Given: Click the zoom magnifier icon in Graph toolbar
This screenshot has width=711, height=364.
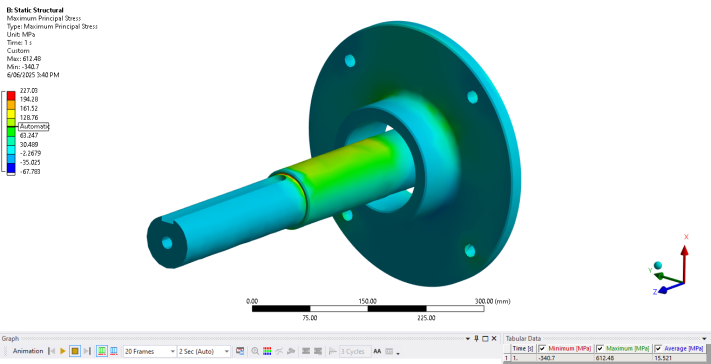Looking at the screenshot, I should tap(255, 351).
